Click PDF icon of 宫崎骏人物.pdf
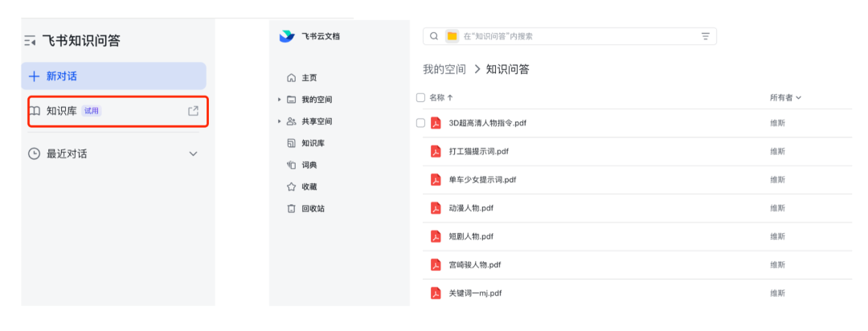 coord(436,264)
